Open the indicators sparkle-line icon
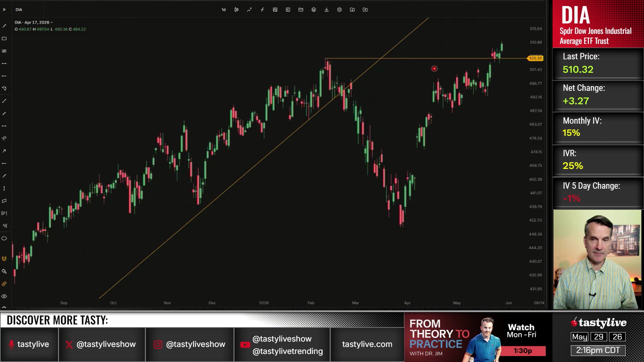 click(249, 10)
